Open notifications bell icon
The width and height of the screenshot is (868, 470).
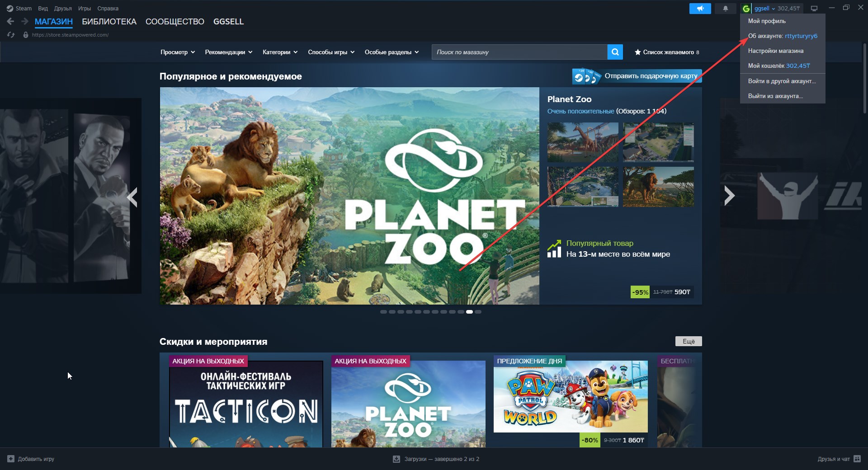726,9
